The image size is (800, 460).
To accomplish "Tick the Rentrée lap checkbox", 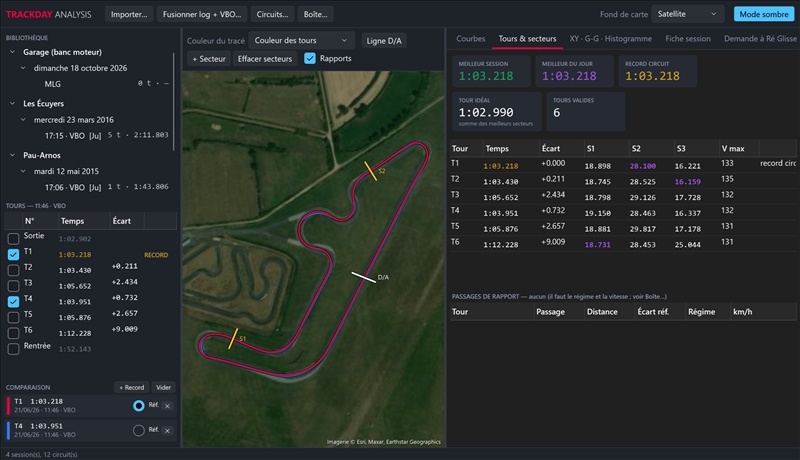I will (x=13, y=349).
